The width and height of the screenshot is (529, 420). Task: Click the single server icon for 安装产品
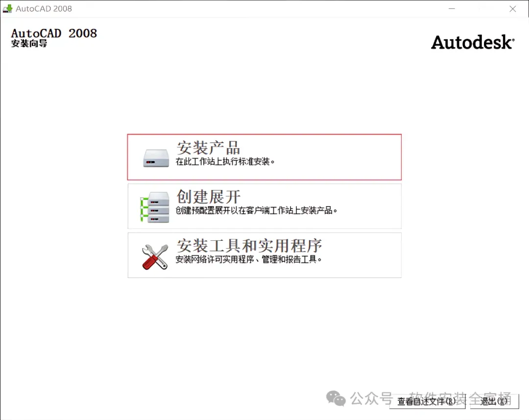tap(156, 158)
